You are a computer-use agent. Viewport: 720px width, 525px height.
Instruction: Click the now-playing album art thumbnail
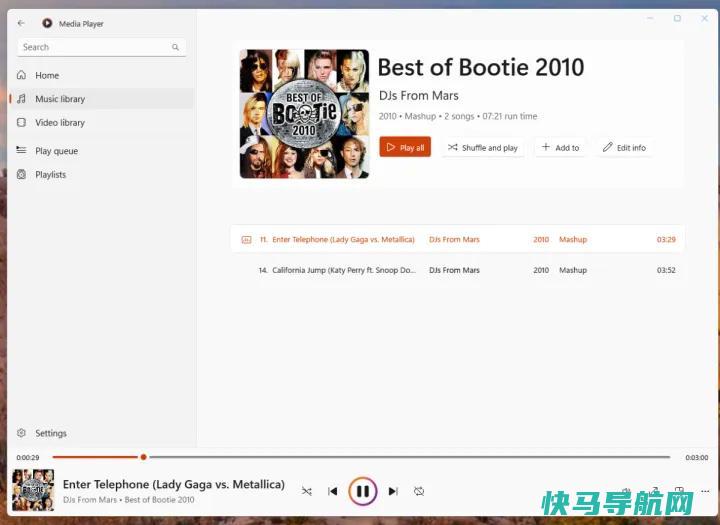point(33,490)
